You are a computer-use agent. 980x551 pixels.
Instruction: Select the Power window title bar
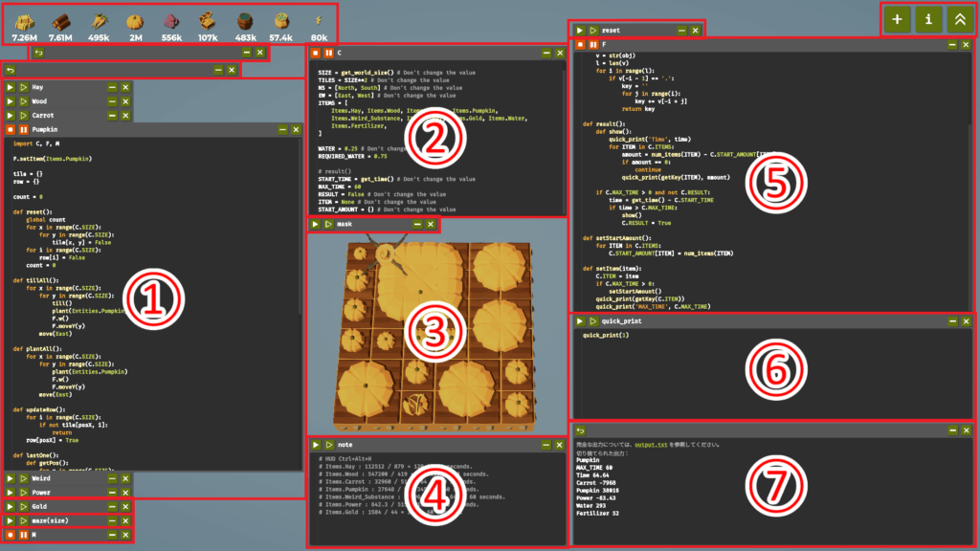[67, 492]
